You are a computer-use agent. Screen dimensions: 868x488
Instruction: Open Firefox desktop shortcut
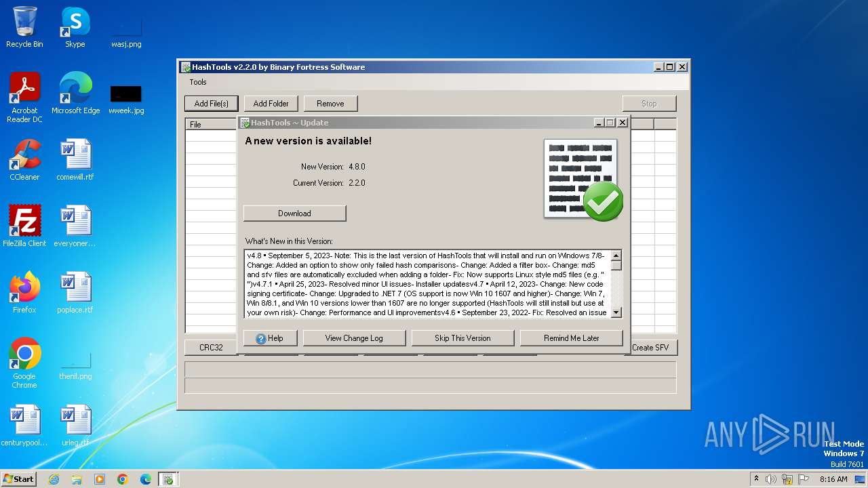click(24, 293)
